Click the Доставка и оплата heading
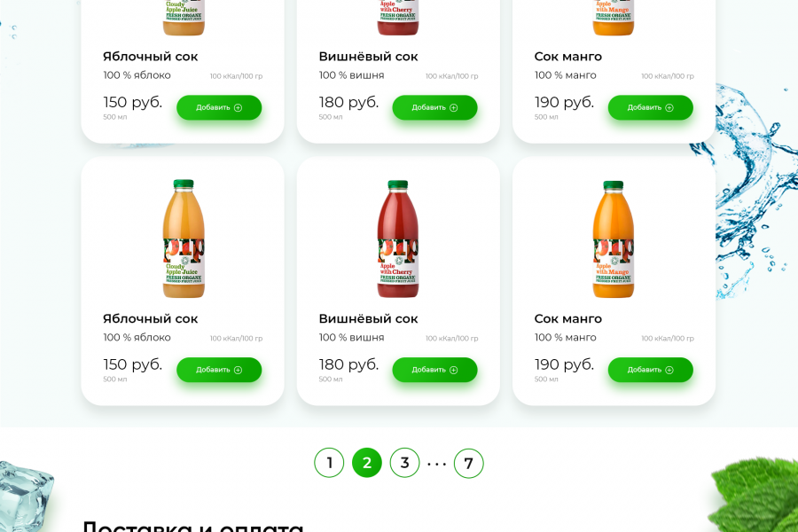 pos(192,526)
